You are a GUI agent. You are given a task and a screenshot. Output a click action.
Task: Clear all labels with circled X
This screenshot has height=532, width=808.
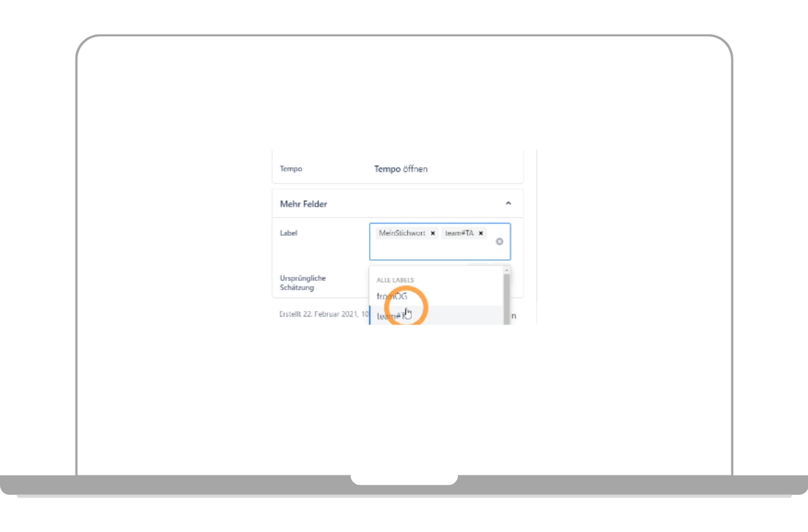500,241
